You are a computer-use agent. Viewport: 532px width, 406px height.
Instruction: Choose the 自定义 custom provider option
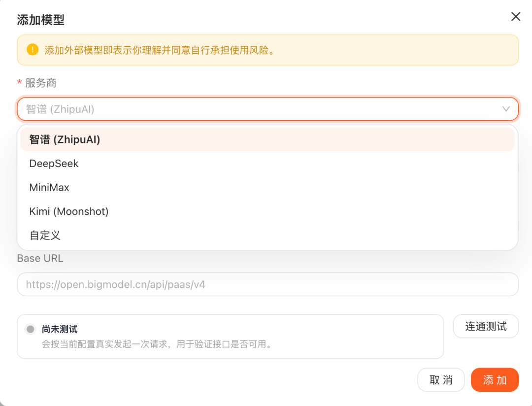[x=267, y=235]
